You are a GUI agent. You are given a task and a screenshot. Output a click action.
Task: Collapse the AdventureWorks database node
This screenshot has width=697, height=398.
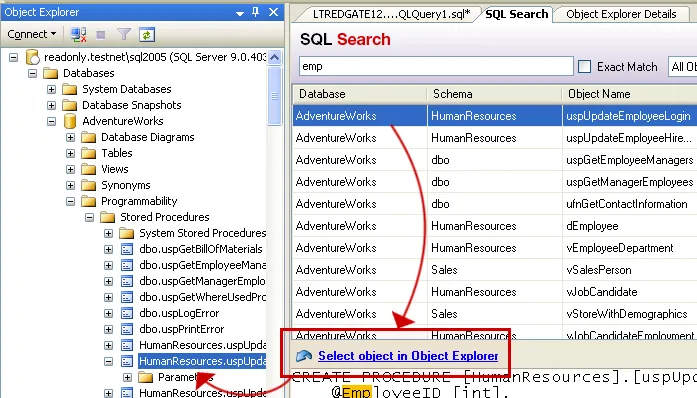click(52, 121)
